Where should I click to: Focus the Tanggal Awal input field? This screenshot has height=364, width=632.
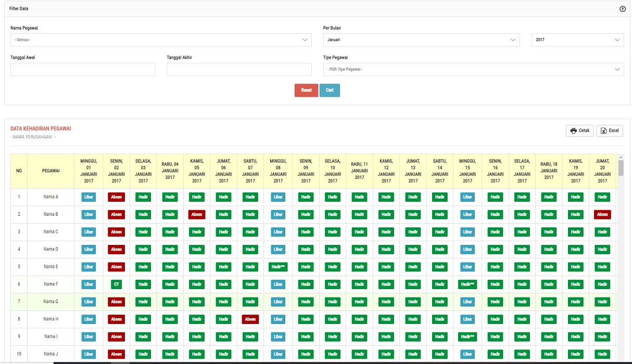tap(83, 70)
